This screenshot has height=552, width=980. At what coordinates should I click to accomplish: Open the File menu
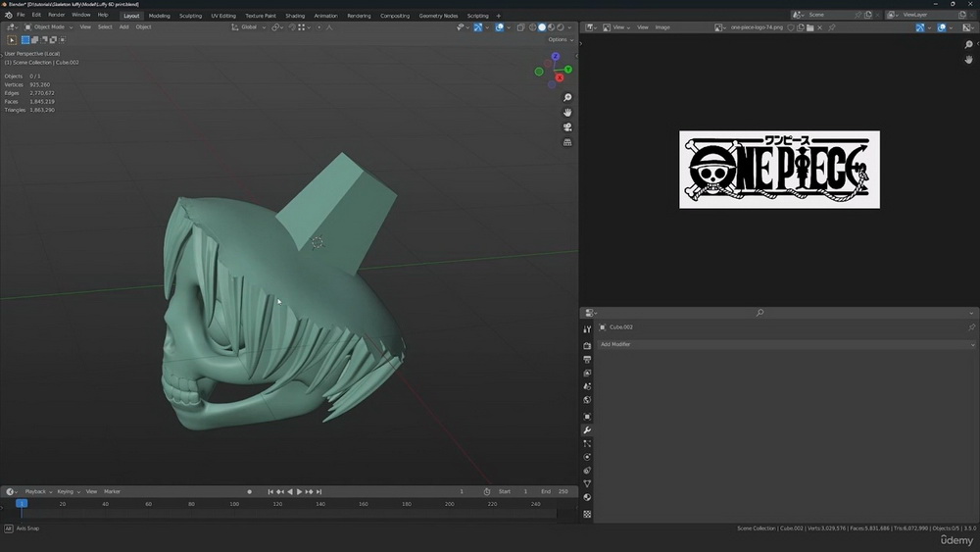pyautogui.click(x=21, y=15)
